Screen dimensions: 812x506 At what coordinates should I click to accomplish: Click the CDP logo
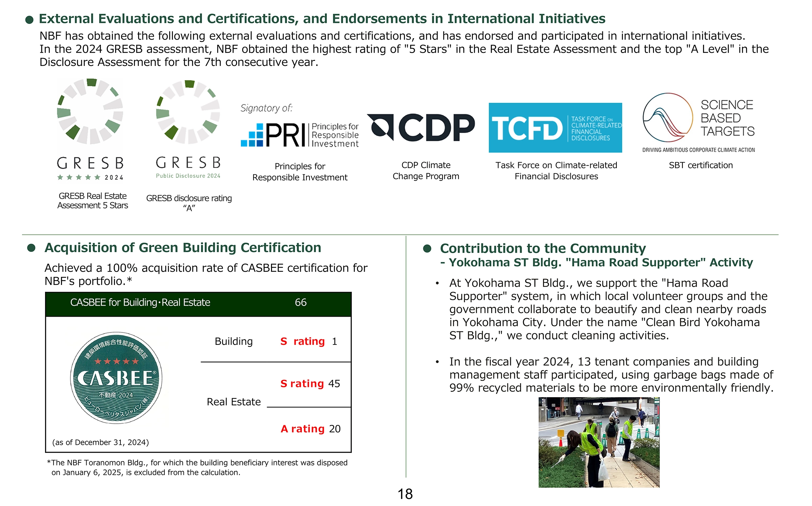coord(421,127)
